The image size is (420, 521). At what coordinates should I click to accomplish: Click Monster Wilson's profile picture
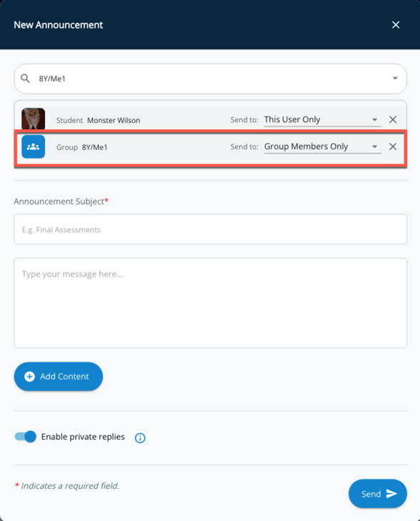[33, 119]
